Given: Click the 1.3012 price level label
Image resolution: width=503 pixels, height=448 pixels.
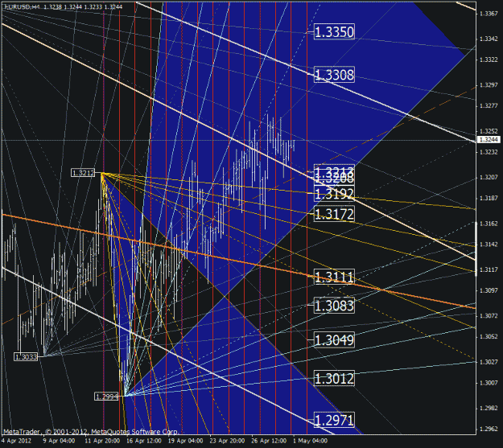Looking at the screenshot, I should 334,378.
